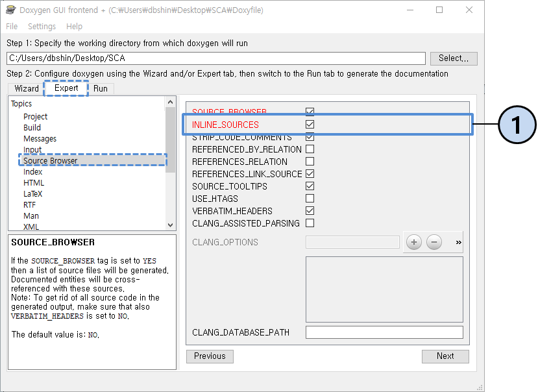Select the Build topic

coord(32,128)
